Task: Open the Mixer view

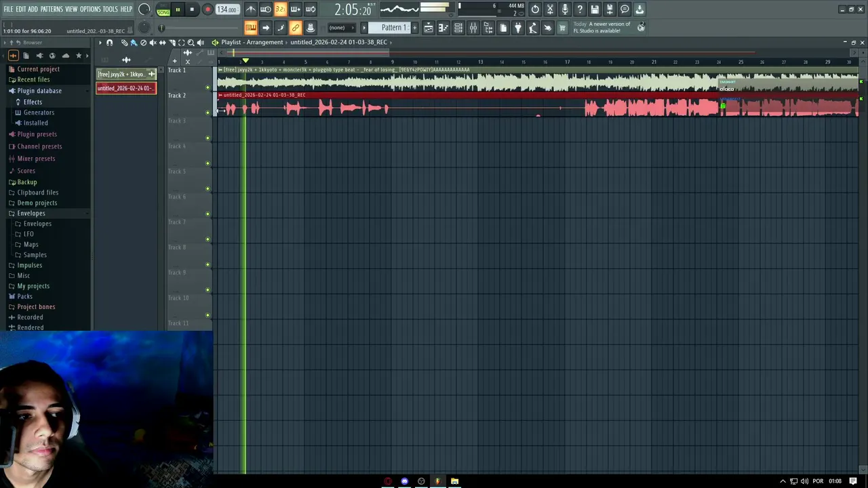Action: pos(473,28)
